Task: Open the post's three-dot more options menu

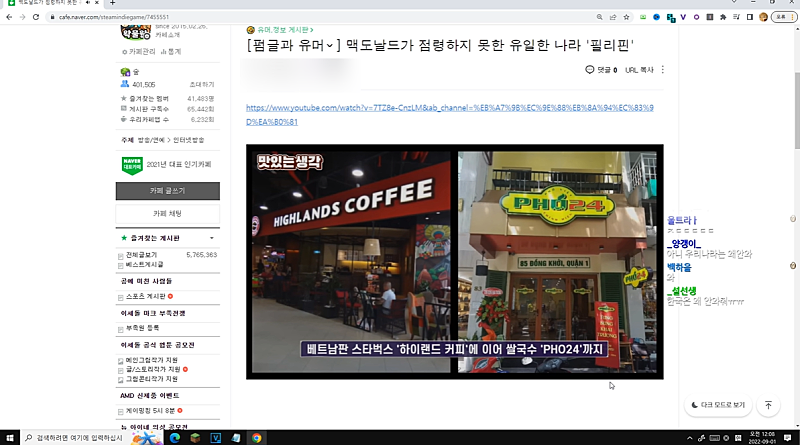Action: [x=662, y=70]
